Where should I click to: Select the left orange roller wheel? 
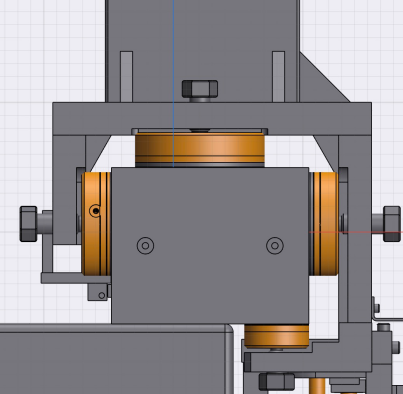[96, 224]
